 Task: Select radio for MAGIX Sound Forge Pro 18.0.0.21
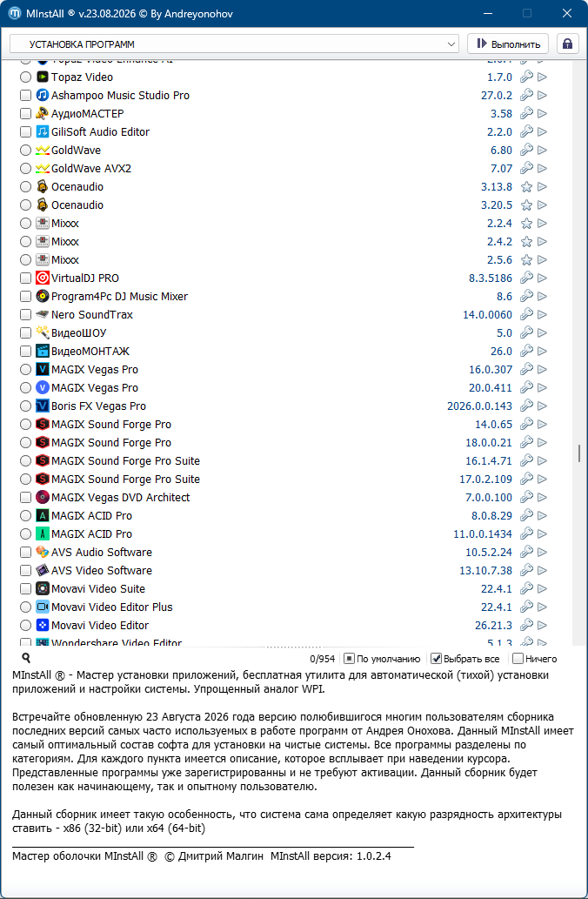[x=26, y=443]
